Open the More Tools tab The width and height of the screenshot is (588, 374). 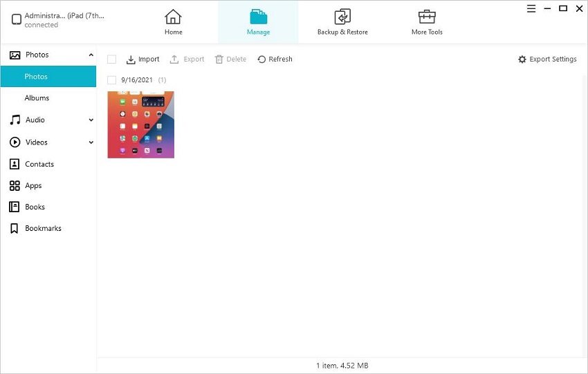click(x=427, y=23)
